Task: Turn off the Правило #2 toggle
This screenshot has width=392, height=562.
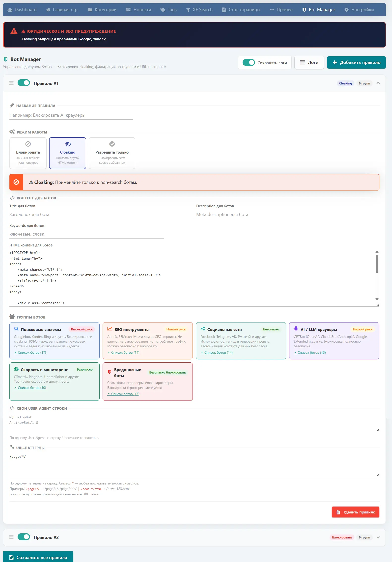Action: pos(24,537)
